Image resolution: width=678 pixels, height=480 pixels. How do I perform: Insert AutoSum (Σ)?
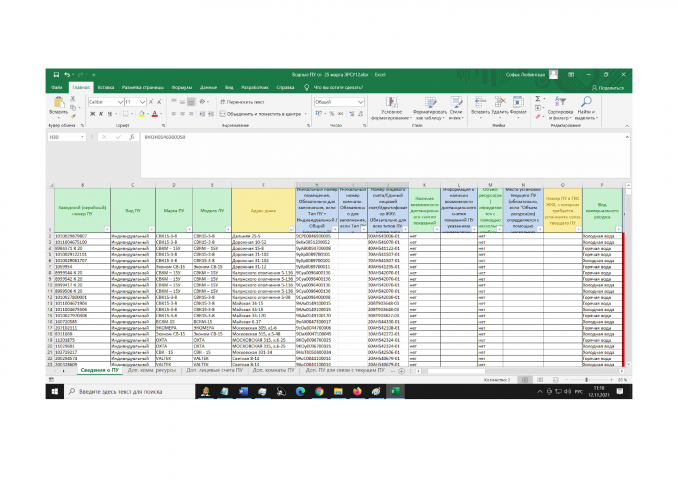tap(537, 99)
